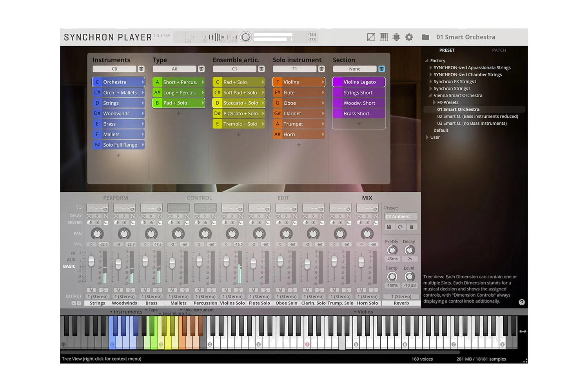Select the Orch. + Mallets instrument slot
The height and width of the screenshot is (392, 588).
point(119,93)
